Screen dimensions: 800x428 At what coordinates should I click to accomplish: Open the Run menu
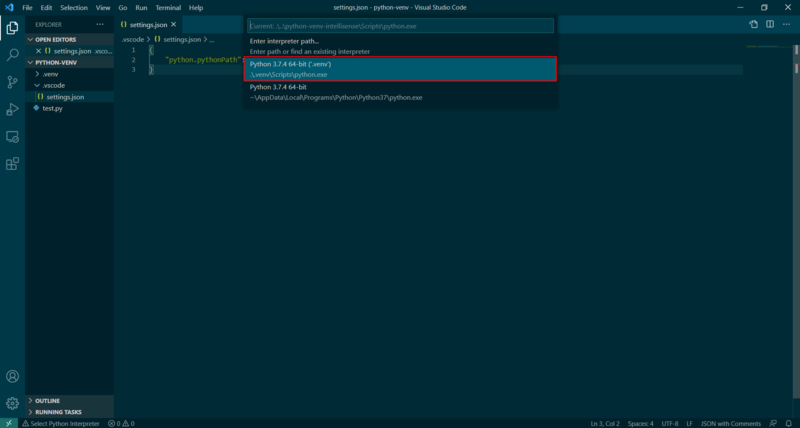pos(141,8)
